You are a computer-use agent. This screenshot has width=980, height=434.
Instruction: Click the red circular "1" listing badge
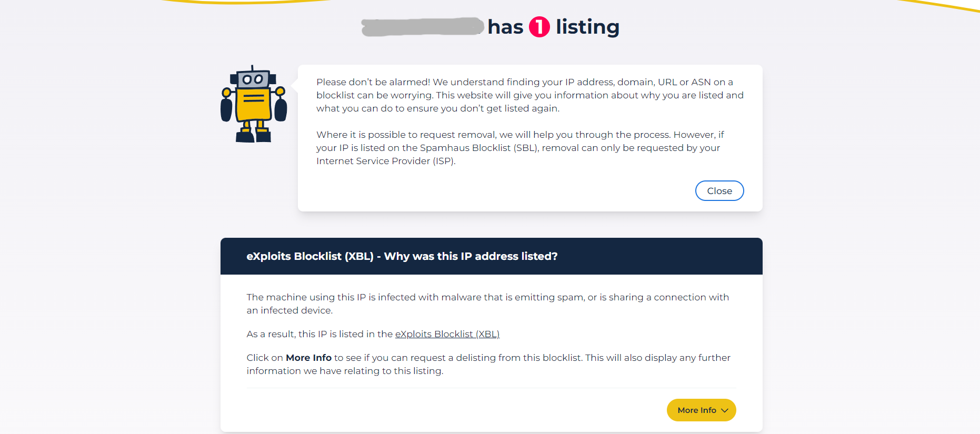click(x=538, y=27)
